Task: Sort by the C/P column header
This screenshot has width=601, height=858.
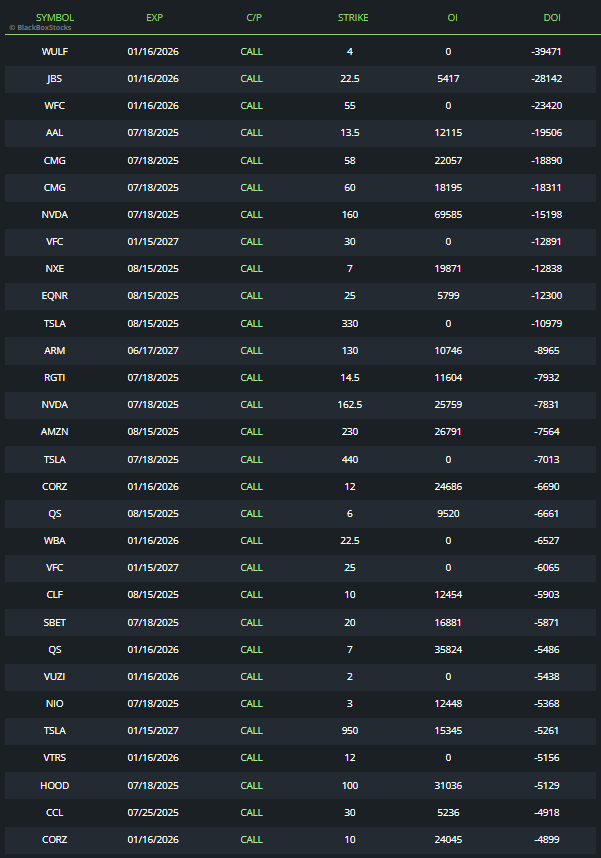Action: pyautogui.click(x=254, y=18)
